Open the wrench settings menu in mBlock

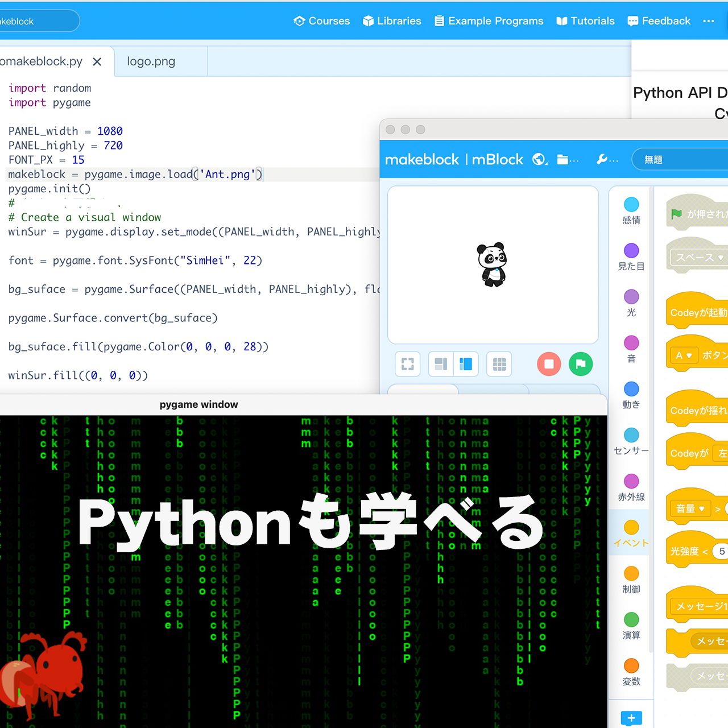(x=607, y=160)
